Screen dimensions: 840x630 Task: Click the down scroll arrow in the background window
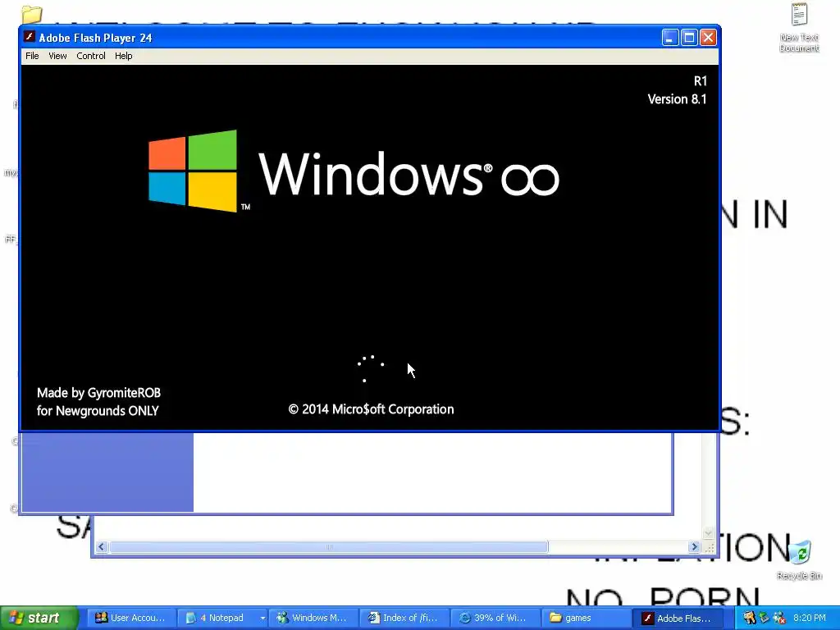(x=708, y=533)
